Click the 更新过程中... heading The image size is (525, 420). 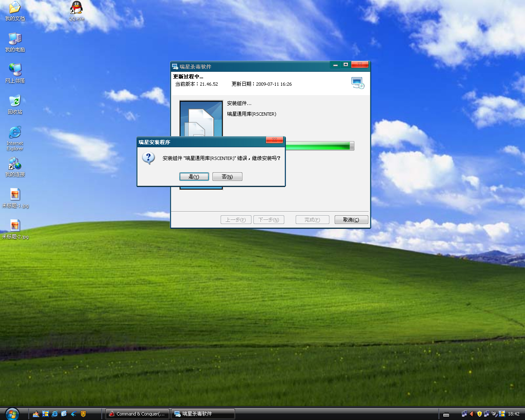pos(188,77)
